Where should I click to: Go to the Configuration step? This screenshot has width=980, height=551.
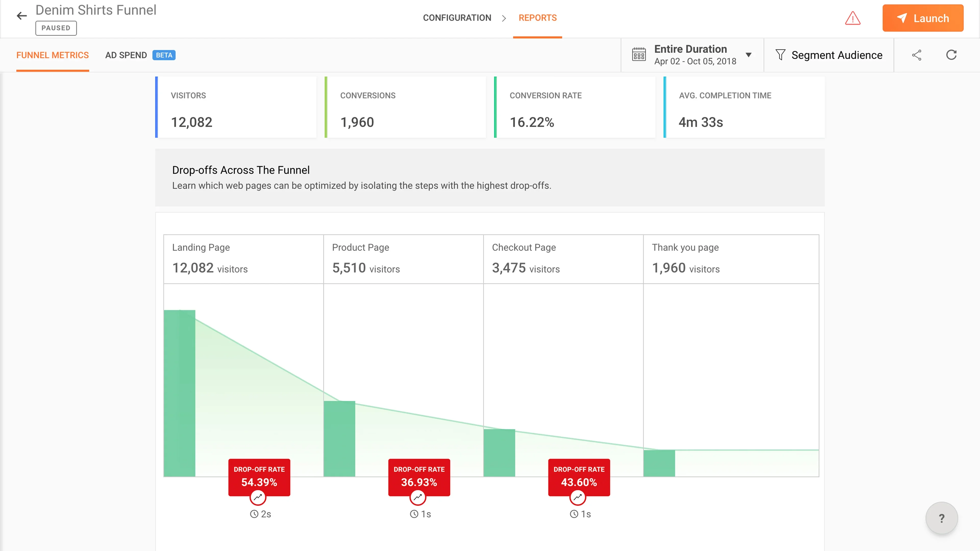tap(457, 18)
